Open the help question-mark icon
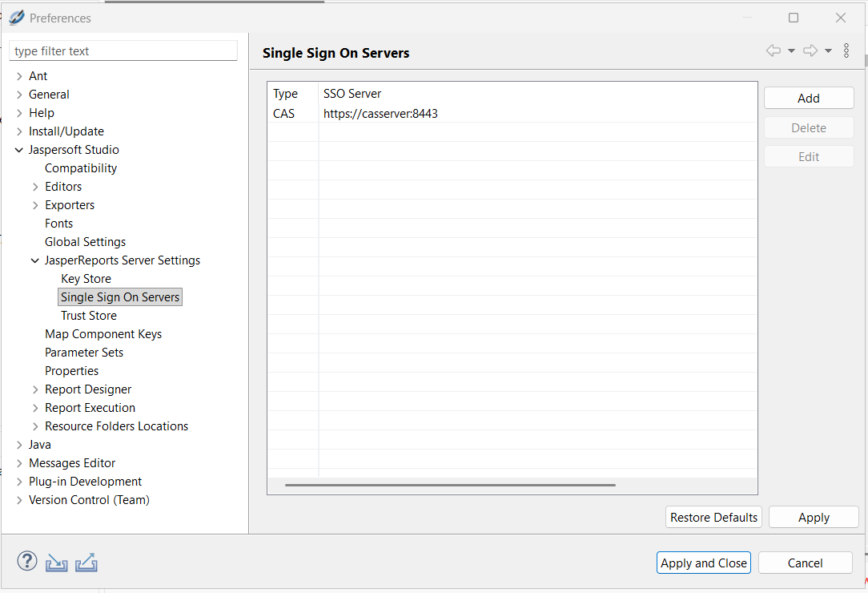The height and width of the screenshot is (593, 868). [27, 562]
